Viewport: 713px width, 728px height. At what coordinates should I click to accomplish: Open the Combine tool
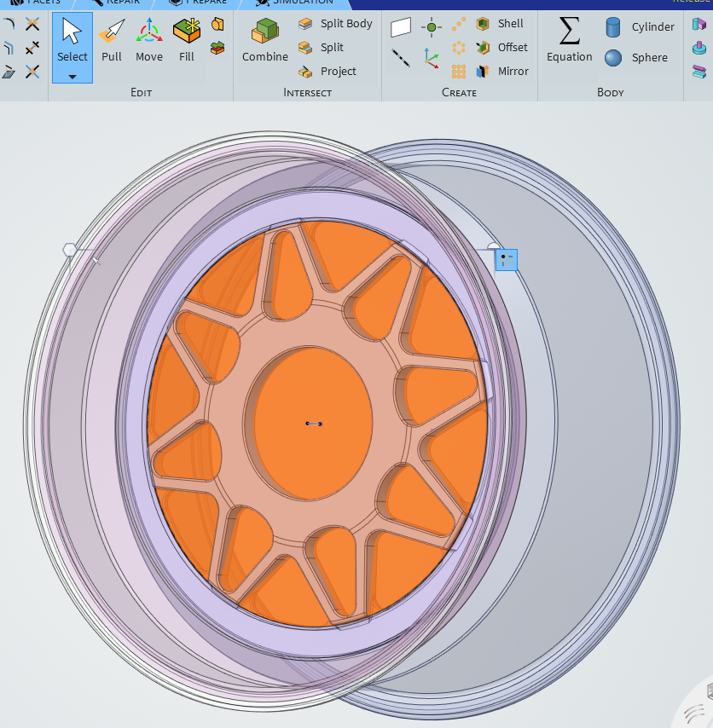click(264, 40)
